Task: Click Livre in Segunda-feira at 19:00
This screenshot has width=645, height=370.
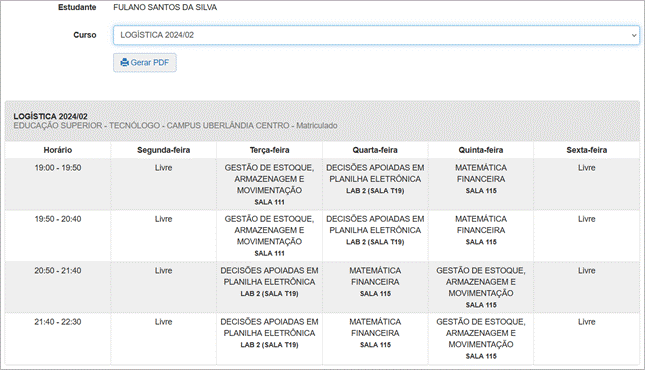Action: point(163,168)
